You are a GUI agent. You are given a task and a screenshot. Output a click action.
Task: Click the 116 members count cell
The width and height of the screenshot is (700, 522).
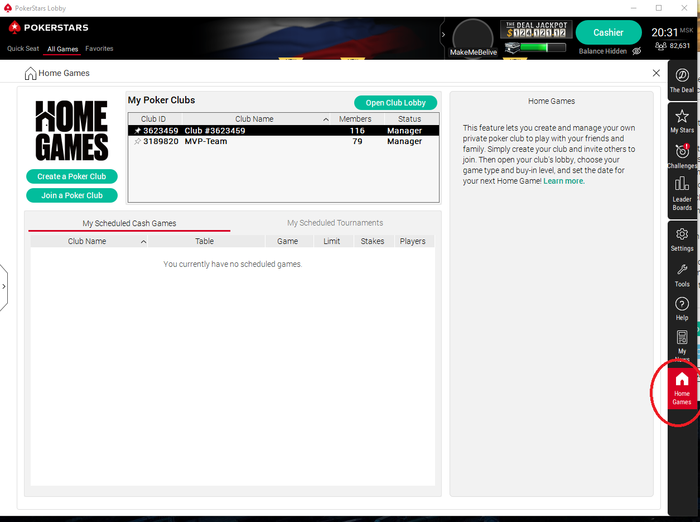(x=357, y=130)
